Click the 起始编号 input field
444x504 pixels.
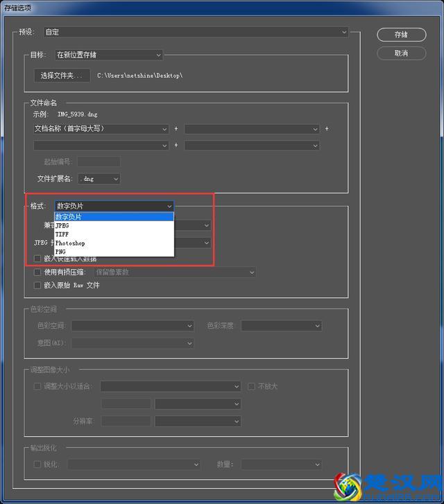pyautogui.click(x=99, y=162)
